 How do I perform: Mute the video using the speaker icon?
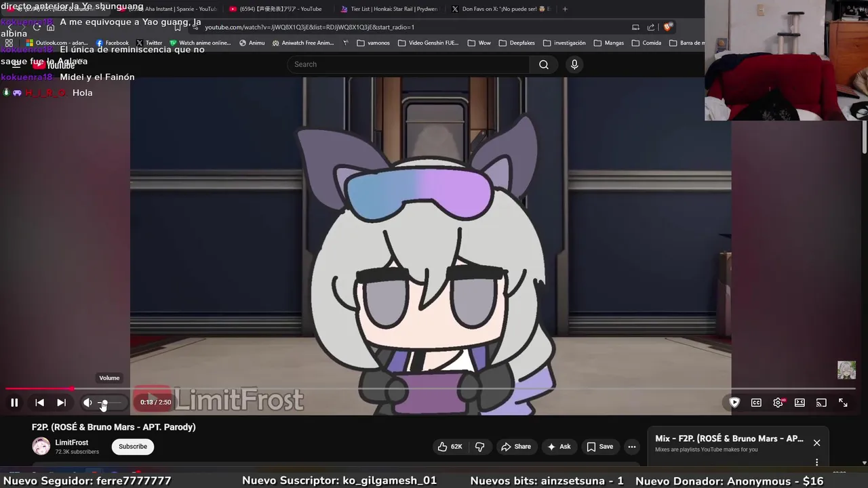coord(87,403)
